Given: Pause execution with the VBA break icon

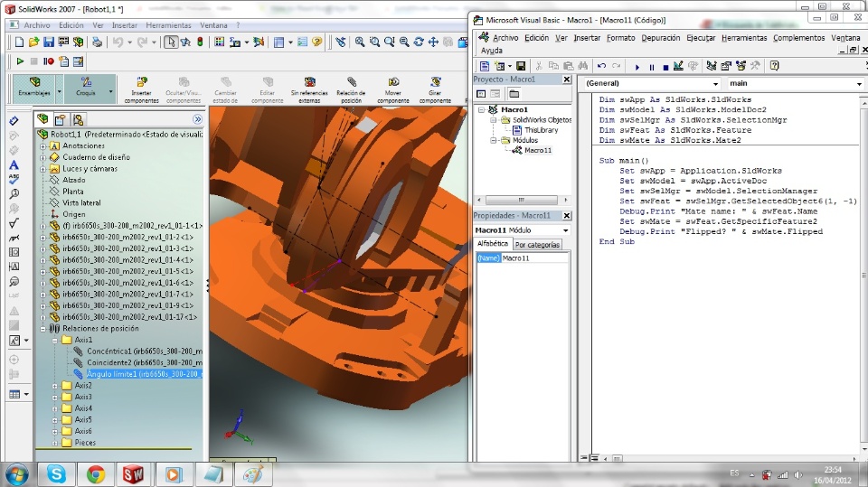Looking at the screenshot, I should click(652, 67).
